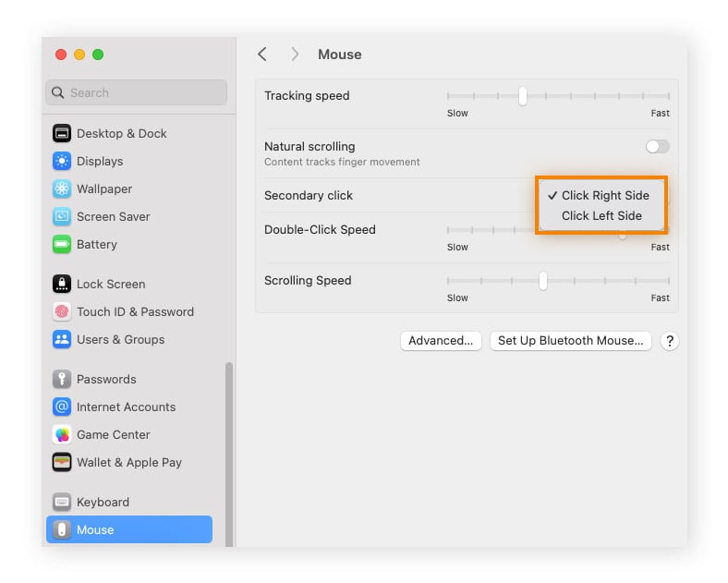The width and height of the screenshot is (728, 583).
Task: Go forward with the right chevron
Action: 295,55
